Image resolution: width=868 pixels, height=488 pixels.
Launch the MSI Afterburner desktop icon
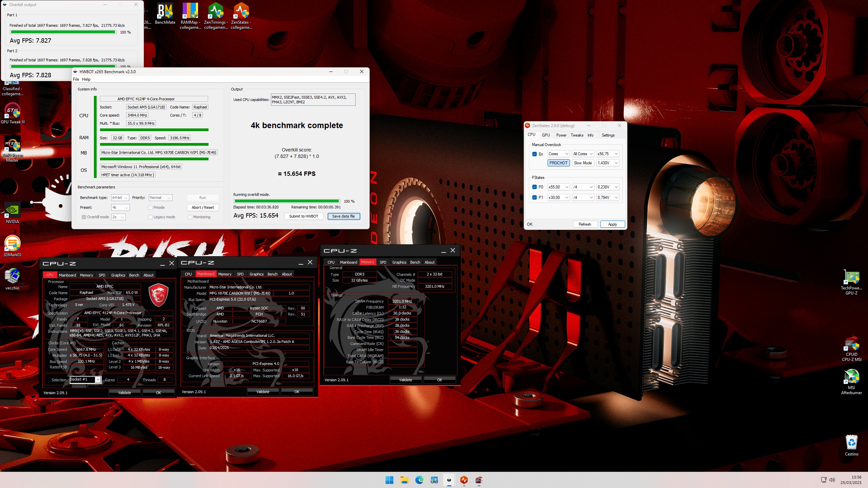[x=851, y=382]
